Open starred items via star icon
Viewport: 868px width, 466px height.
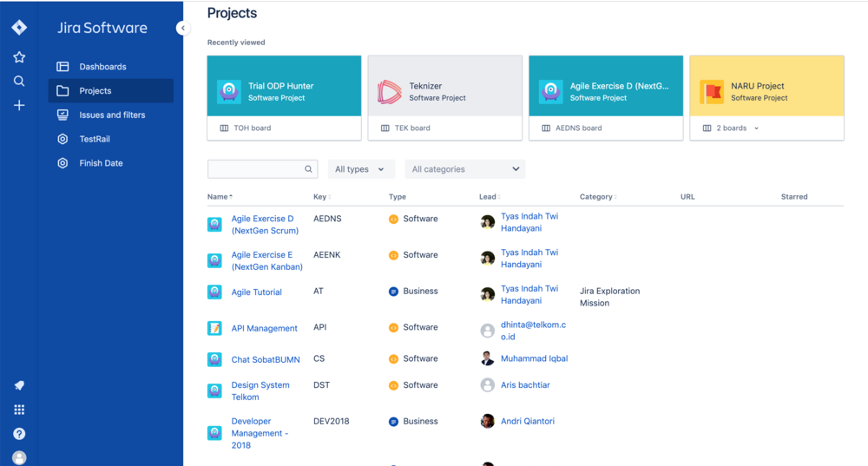(19, 57)
